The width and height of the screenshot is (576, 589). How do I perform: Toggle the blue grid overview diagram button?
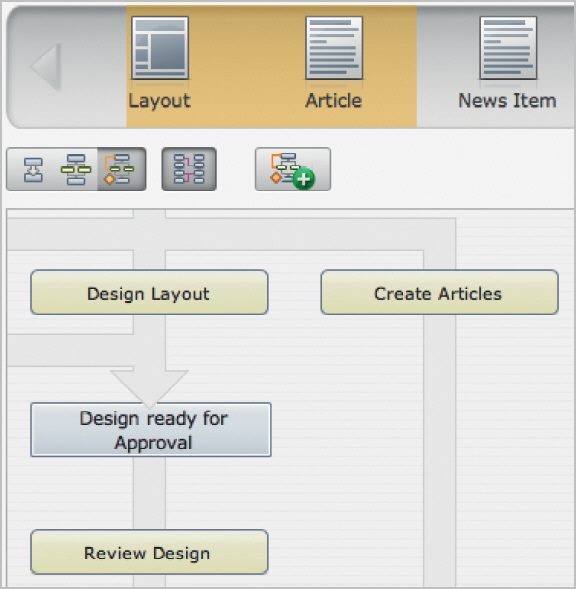[189, 169]
